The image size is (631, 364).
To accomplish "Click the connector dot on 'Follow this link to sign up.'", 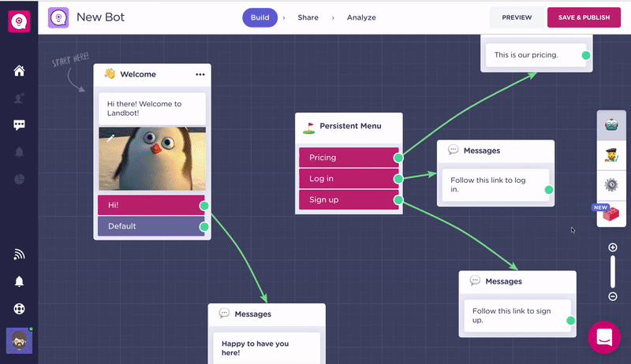I will tap(570, 320).
